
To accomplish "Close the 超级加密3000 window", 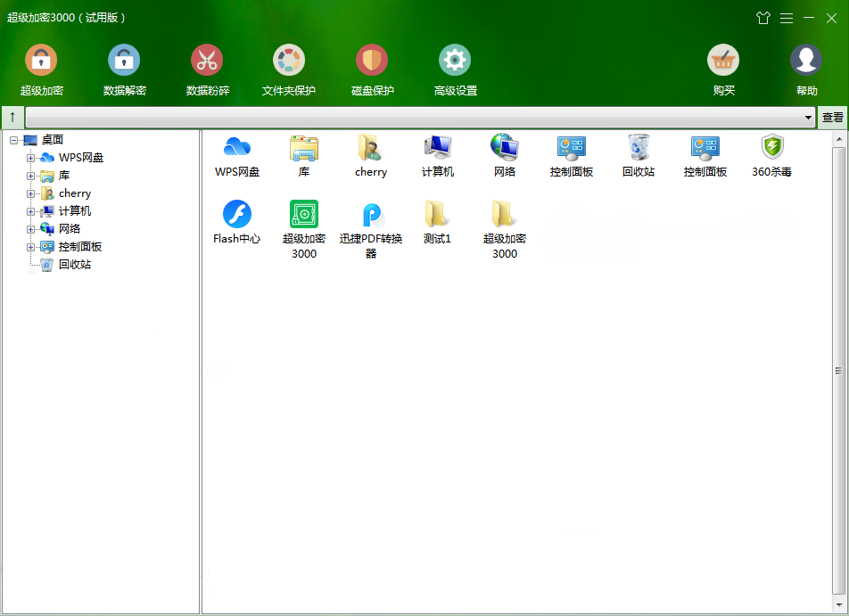I will 832,19.
